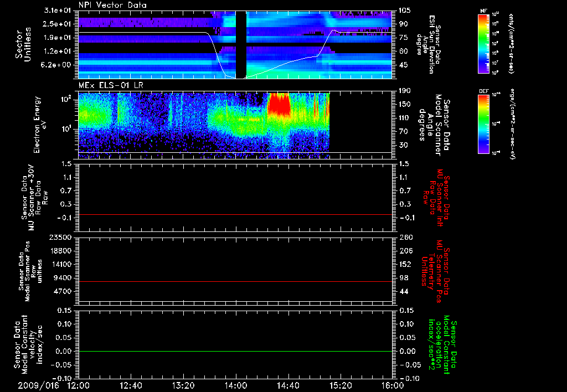Click the red line in the MU Scanner +30V panel
The width and height of the screenshot is (567, 392).
pos(235,215)
